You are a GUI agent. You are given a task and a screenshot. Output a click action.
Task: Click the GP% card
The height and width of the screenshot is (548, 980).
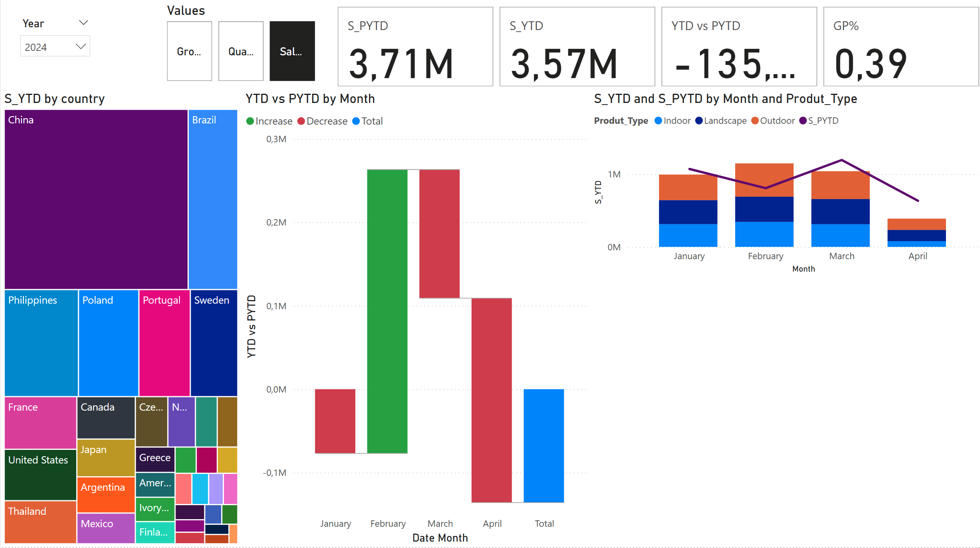tap(900, 46)
